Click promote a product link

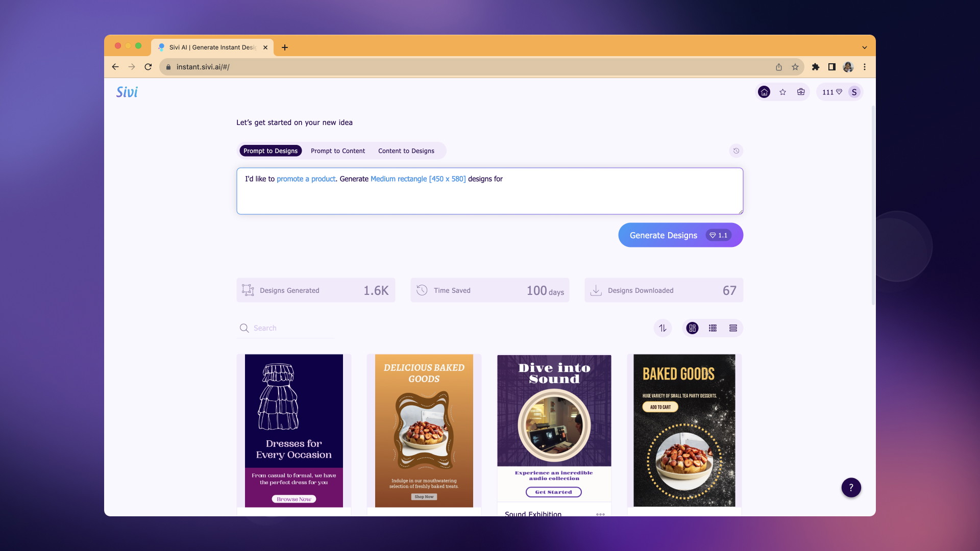[306, 178]
